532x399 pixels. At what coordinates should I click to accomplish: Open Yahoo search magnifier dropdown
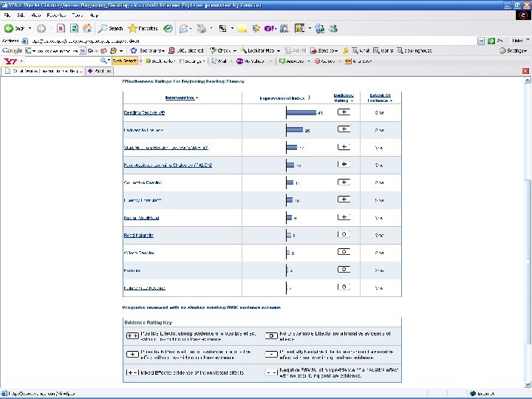coord(109,61)
